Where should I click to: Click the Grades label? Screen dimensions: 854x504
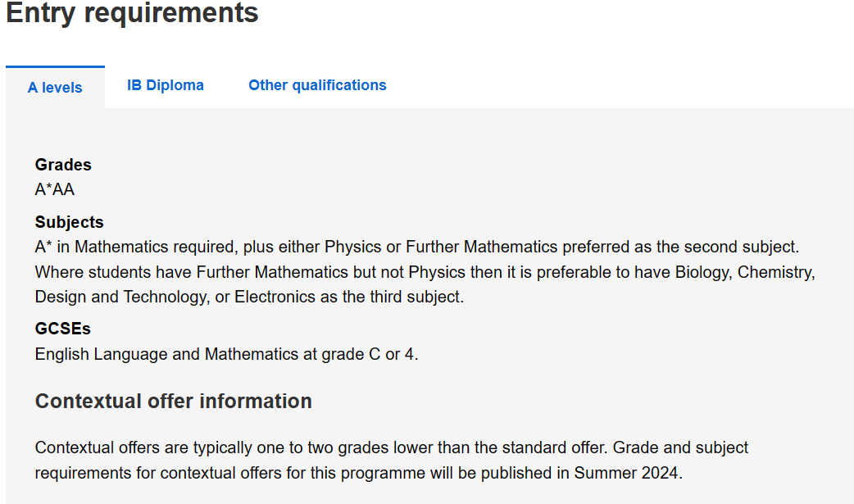[x=63, y=165]
